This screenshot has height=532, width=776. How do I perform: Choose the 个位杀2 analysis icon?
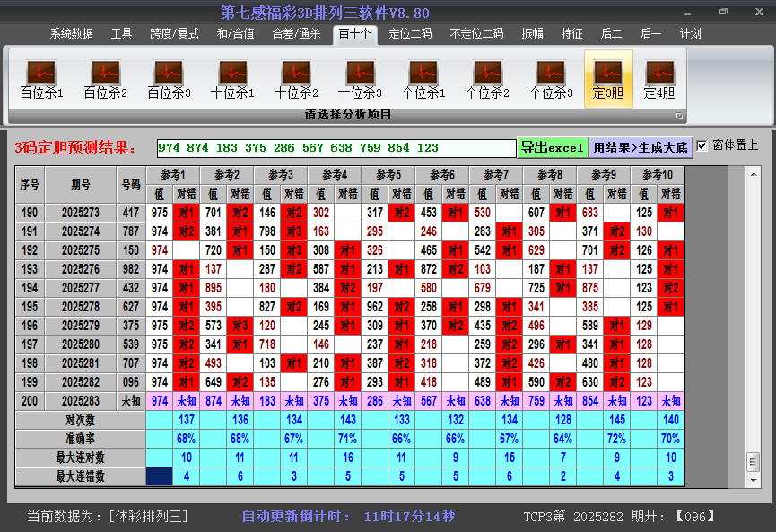[487, 79]
